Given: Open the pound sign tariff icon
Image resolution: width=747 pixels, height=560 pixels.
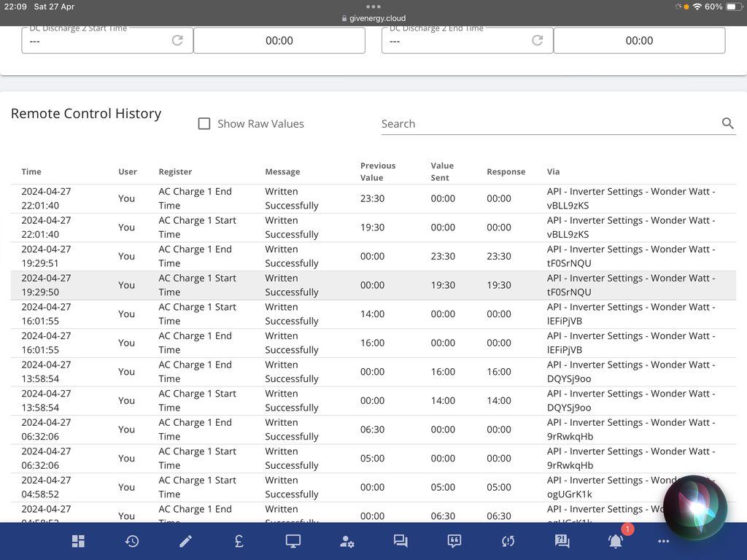Looking at the screenshot, I should [x=239, y=541].
